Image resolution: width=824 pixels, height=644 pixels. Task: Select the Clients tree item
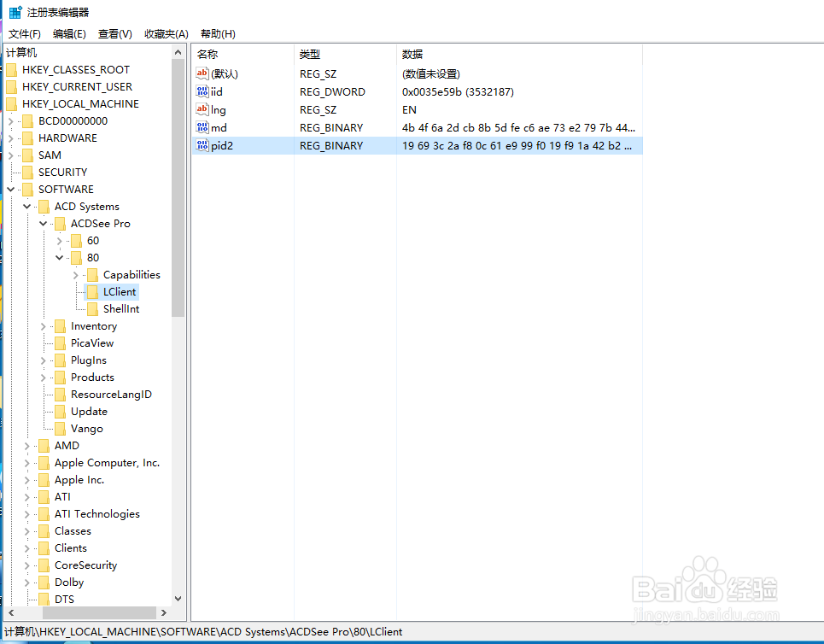(x=71, y=548)
